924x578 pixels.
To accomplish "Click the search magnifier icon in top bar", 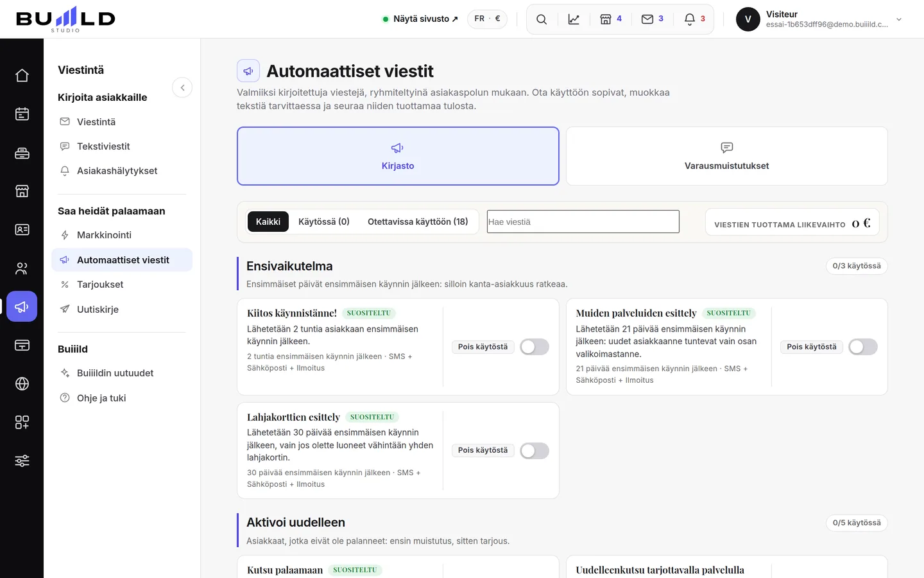I will [542, 19].
